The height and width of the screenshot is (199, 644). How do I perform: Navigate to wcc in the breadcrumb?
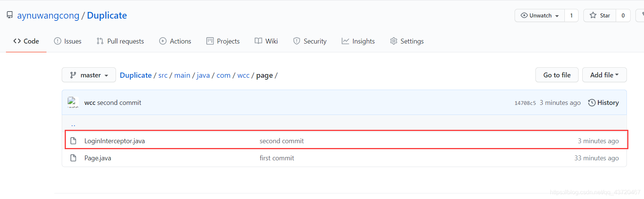click(244, 75)
